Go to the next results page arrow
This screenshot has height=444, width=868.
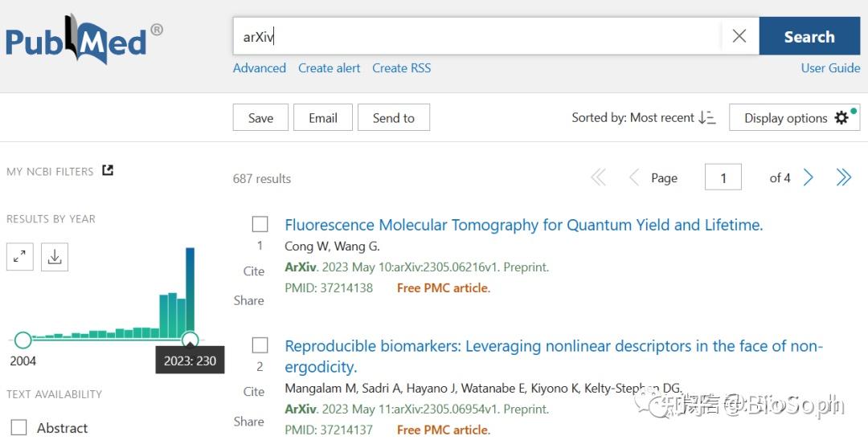809,177
